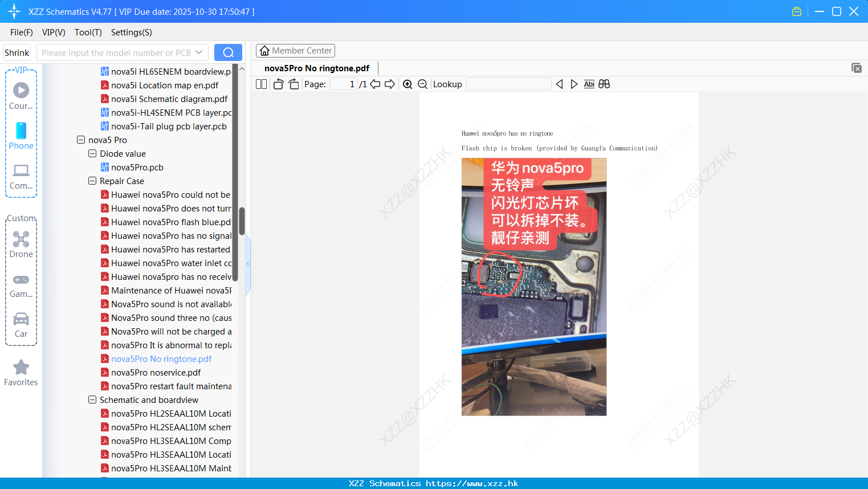Image resolution: width=868 pixels, height=489 pixels.
Task: Select the Phone category icon
Action: [x=21, y=136]
